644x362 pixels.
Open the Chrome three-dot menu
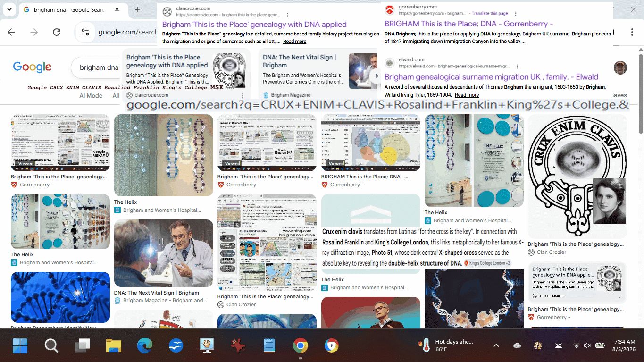click(632, 32)
